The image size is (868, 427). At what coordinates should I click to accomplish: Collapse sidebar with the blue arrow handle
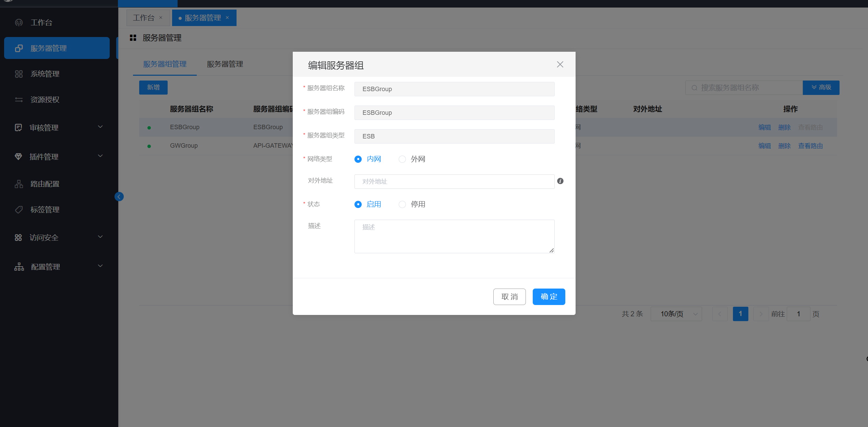119,197
